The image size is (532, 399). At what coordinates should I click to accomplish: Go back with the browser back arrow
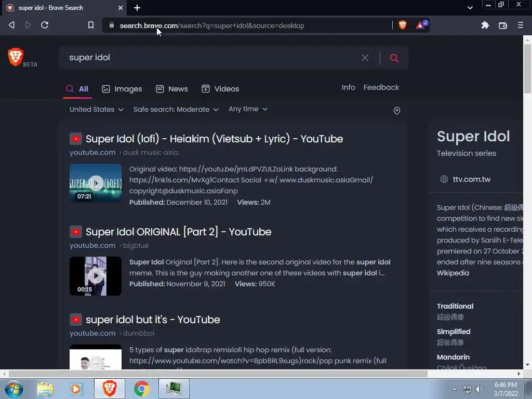click(11, 25)
